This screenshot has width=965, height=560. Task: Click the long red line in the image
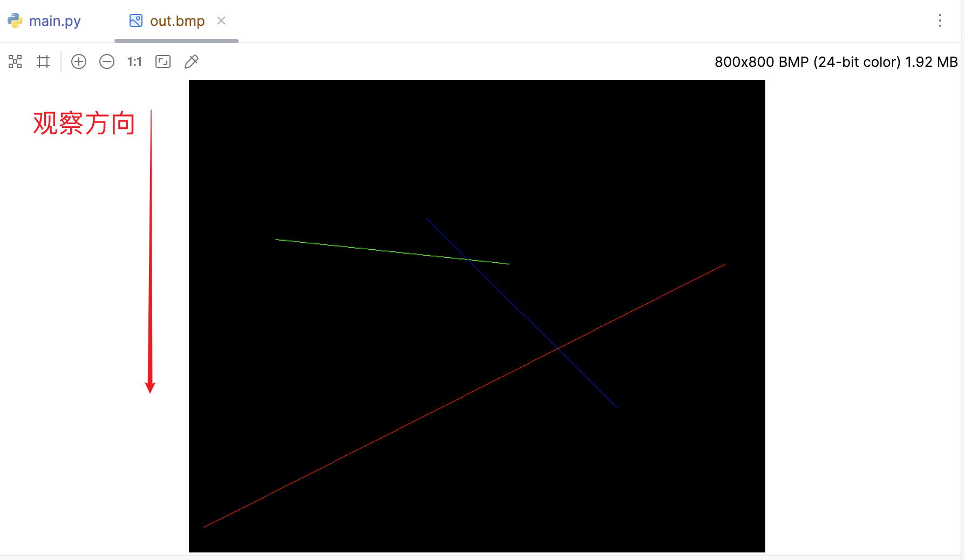378,440
